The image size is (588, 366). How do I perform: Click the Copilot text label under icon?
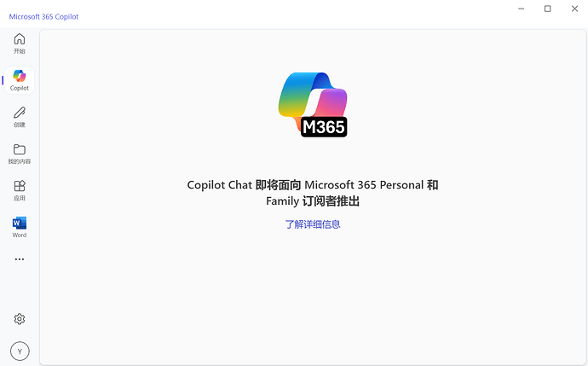click(19, 88)
